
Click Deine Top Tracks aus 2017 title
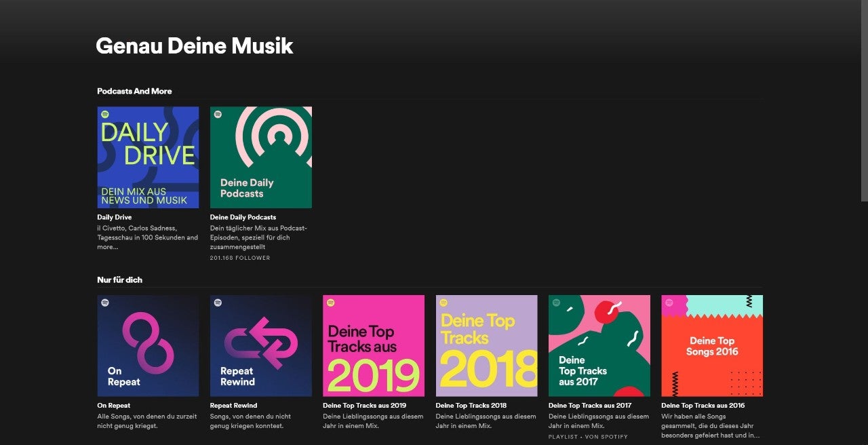[590, 406]
